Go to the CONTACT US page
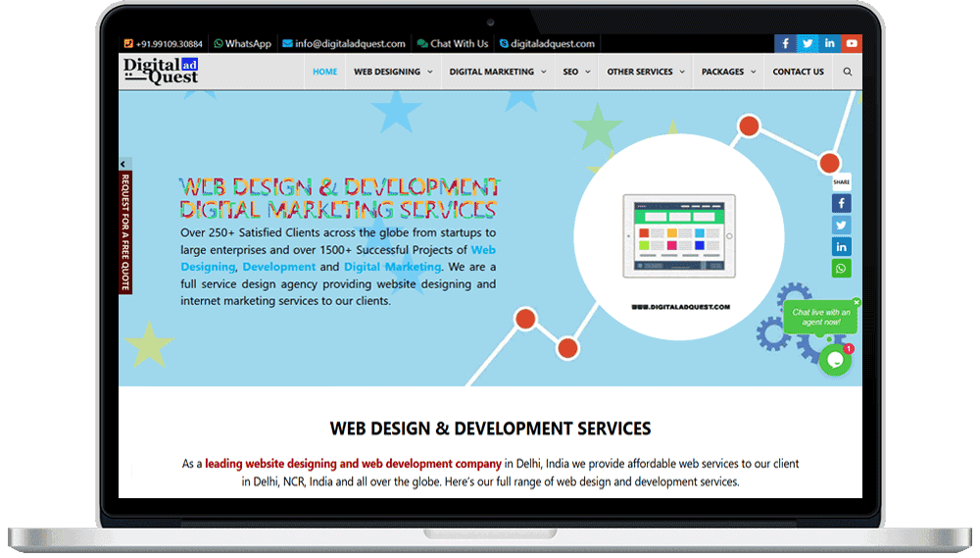The image size is (980, 558). click(x=798, y=72)
